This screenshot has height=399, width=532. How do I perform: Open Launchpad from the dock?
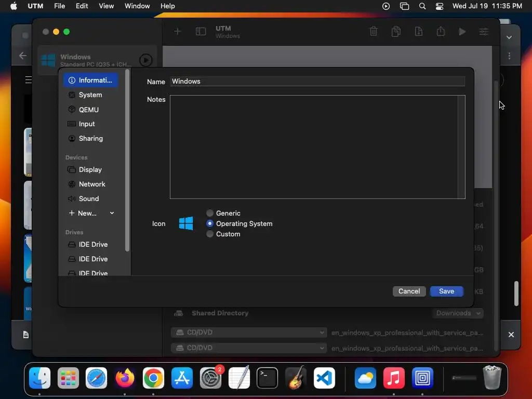(68, 378)
